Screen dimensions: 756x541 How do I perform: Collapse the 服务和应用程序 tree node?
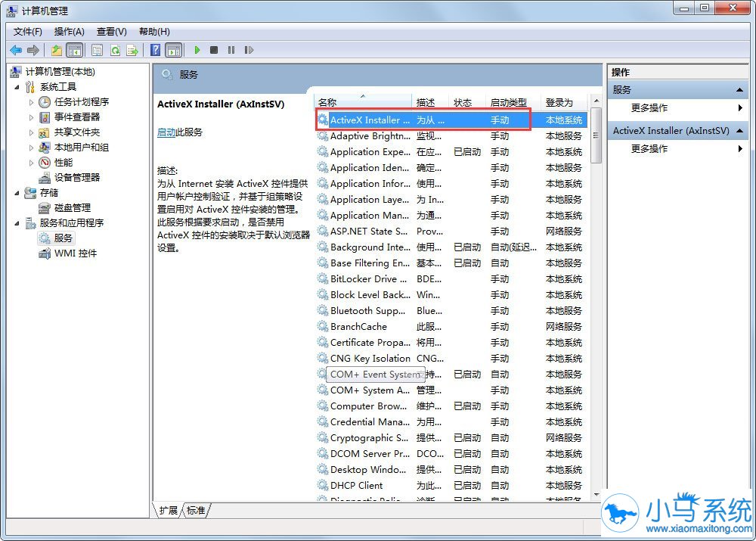click(x=17, y=223)
